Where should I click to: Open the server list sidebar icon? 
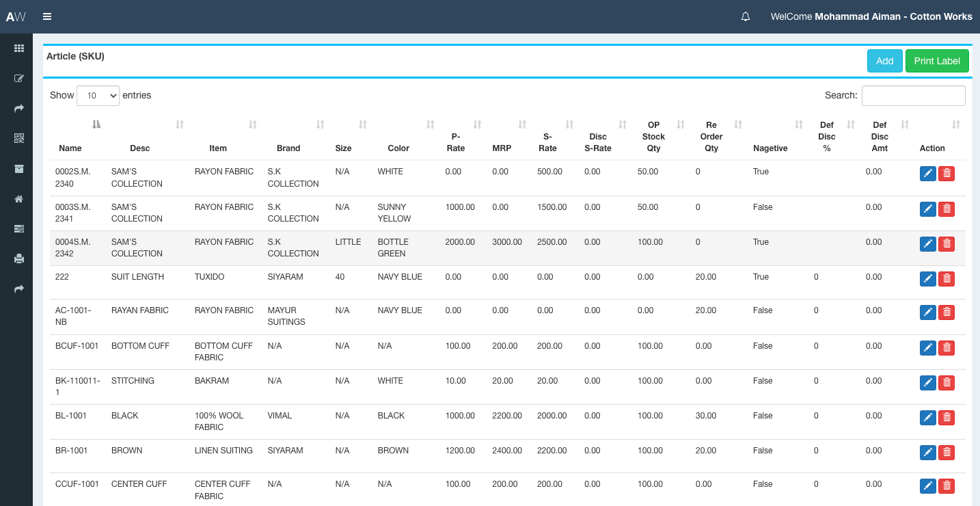[x=19, y=228]
